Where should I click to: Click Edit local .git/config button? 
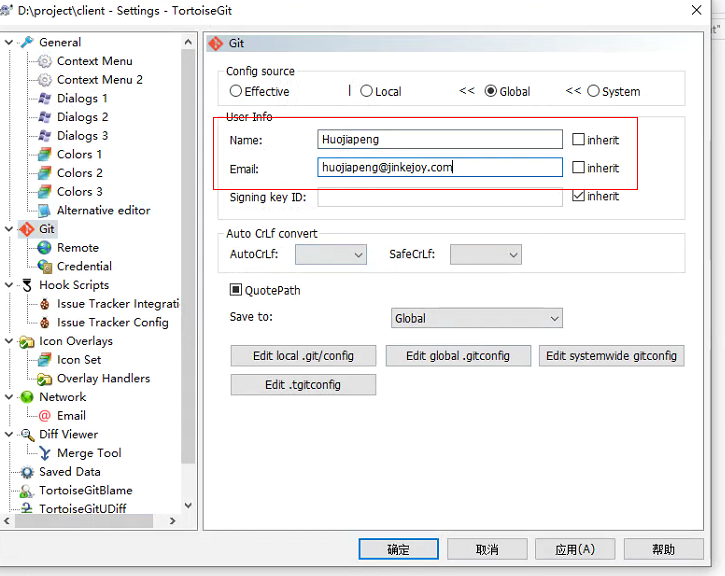pos(303,356)
